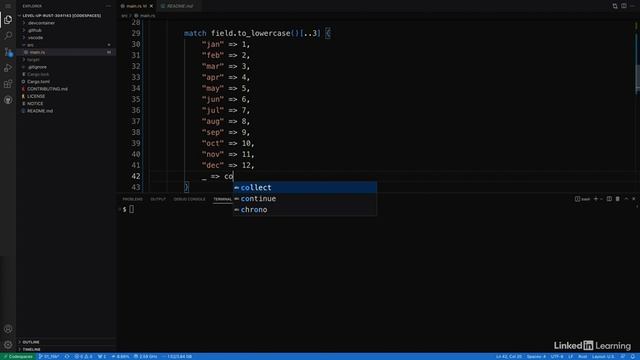Expand the .devcontainer folder
This screenshot has height=360, width=640.
coord(41,23)
